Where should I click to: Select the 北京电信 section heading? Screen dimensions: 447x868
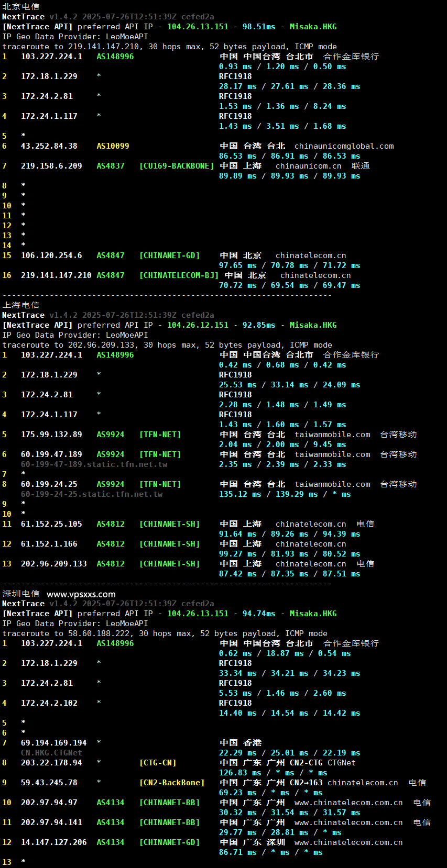[21, 7]
